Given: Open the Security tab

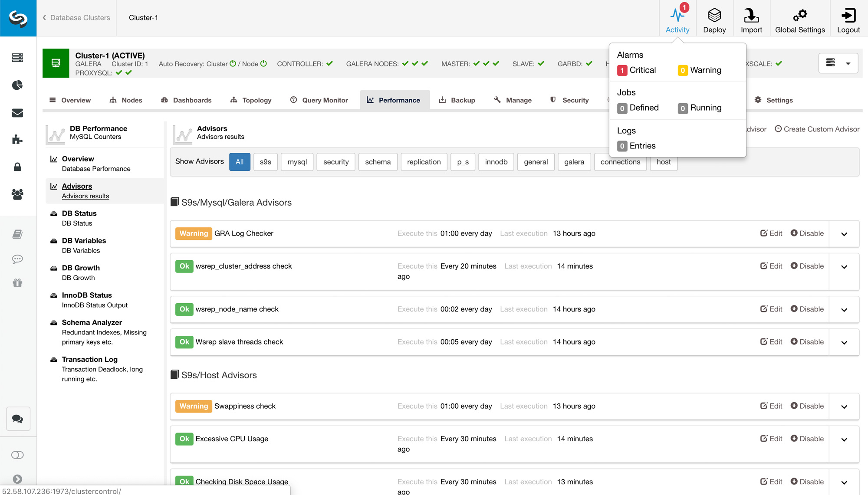Looking at the screenshot, I should click(x=569, y=100).
